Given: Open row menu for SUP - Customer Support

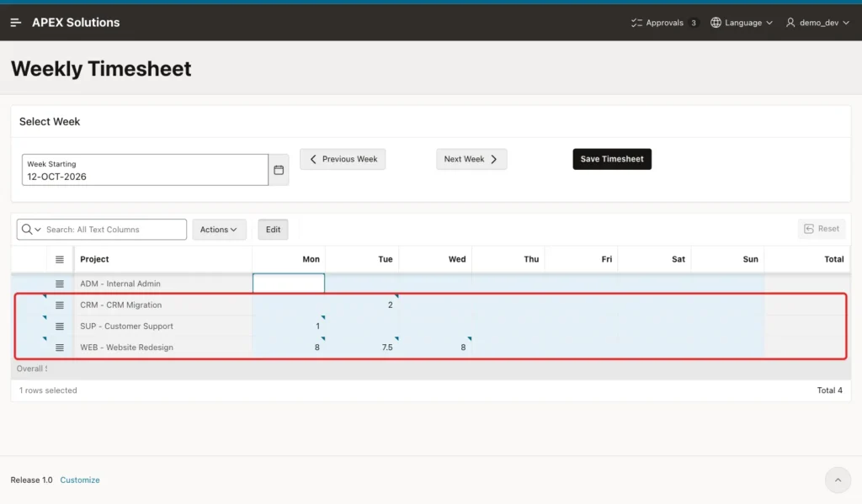Looking at the screenshot, I should [60, 326].
